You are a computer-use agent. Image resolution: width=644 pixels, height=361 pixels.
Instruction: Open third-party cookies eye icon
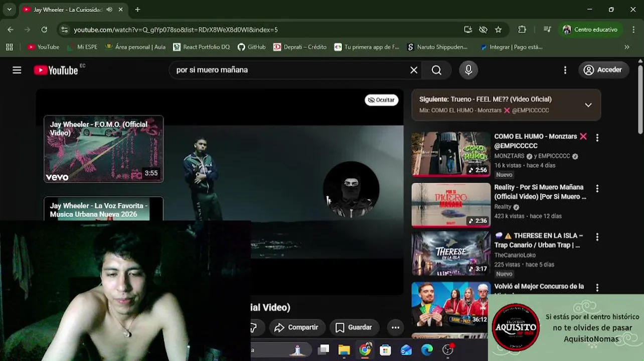(483, 30)
